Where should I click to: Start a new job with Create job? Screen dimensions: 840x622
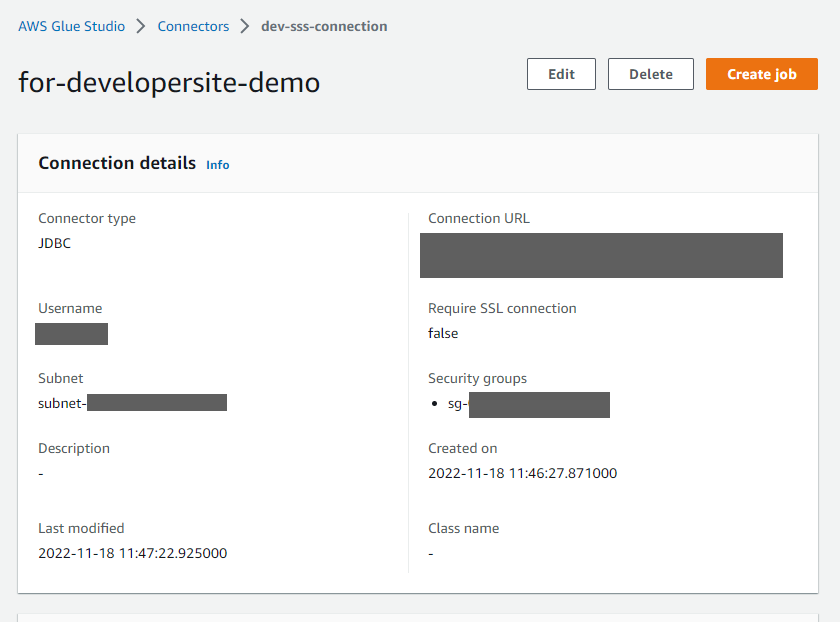point(761,74)
